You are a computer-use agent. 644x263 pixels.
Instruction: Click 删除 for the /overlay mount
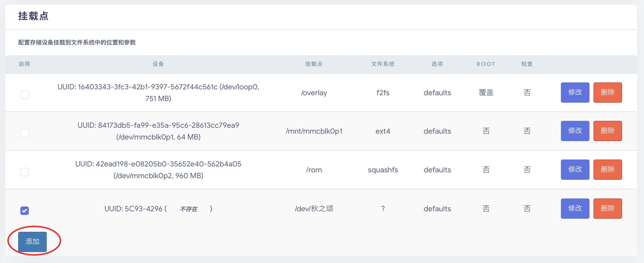[608, 93]
